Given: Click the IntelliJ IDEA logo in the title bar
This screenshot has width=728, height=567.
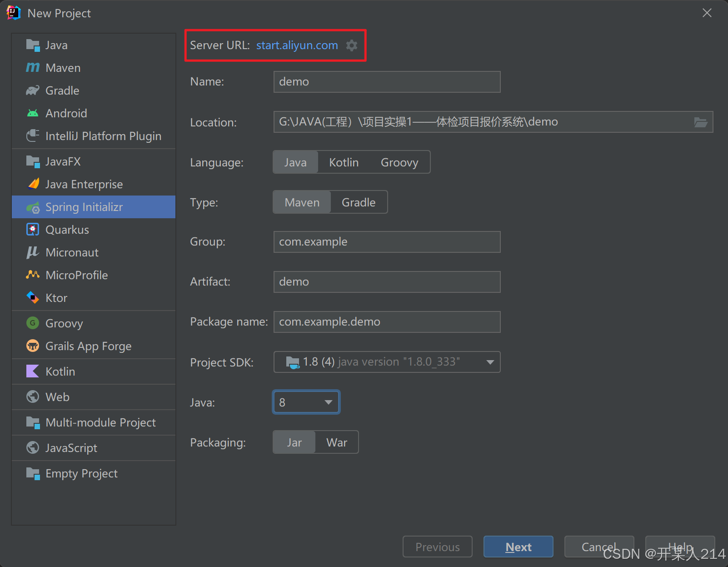Looking at the screenshot, I should 14,13.
